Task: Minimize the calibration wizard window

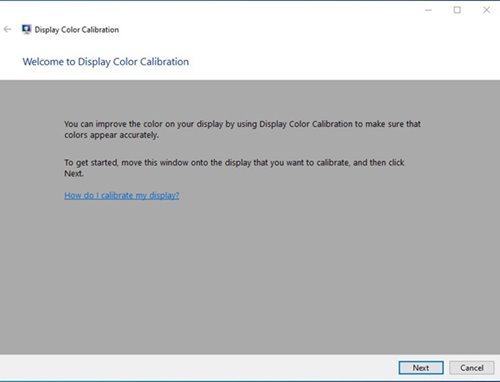Action: pyautogui.click(x=428, y=10)
